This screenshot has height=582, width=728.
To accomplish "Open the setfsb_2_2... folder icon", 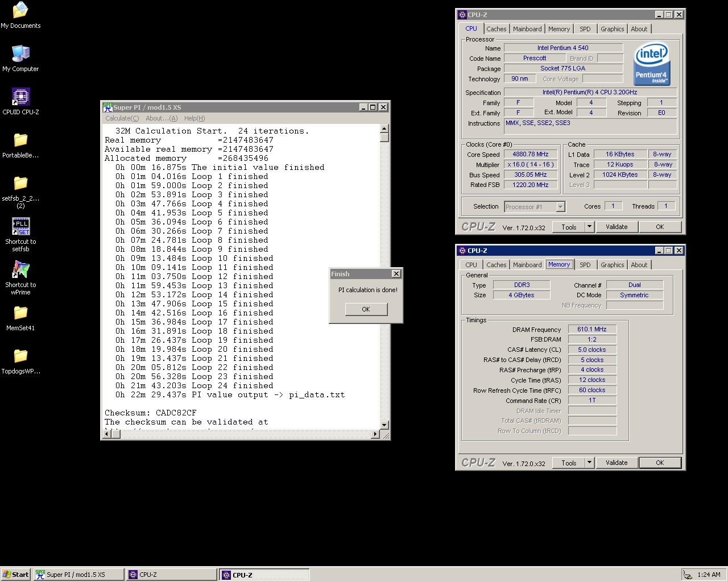I will pos(20,192).
